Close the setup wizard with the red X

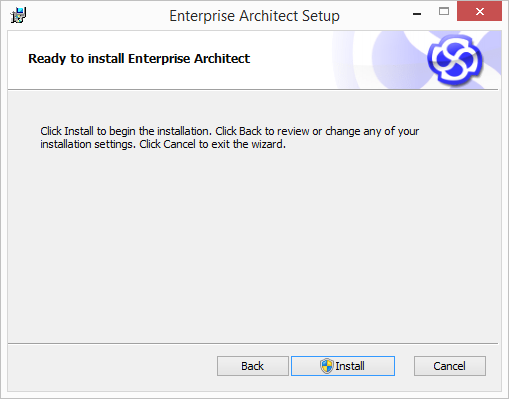479,11
